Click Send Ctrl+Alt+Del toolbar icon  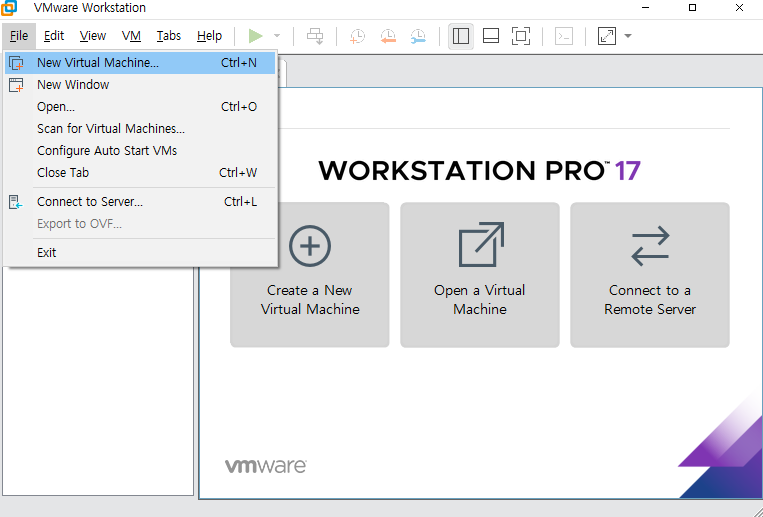pos(315,36)
